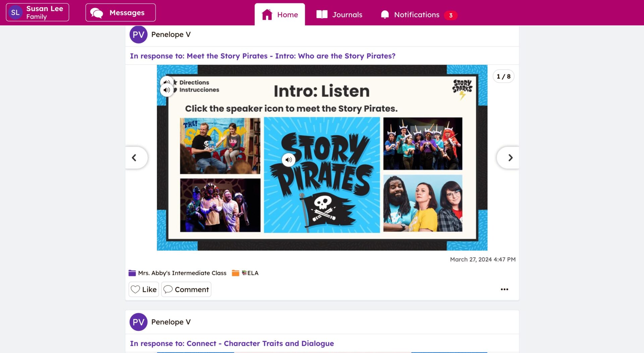Open the ELA folder label
This screenshot has height=353, width=644.
[x=250, y=273]
